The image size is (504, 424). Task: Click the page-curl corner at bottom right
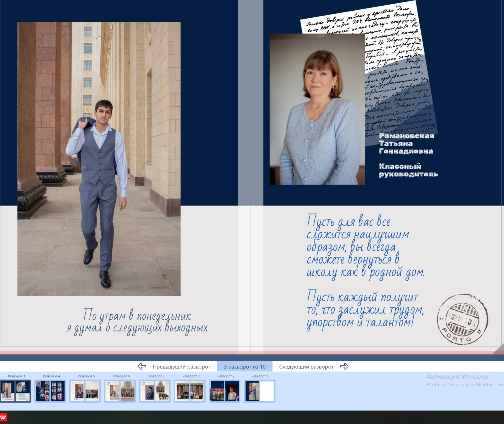point(500,350)
